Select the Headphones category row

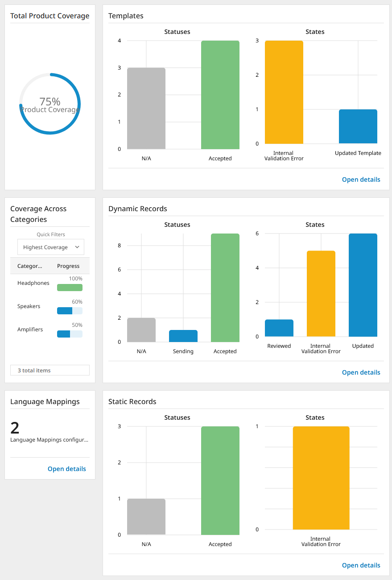(x=33, y=283)
